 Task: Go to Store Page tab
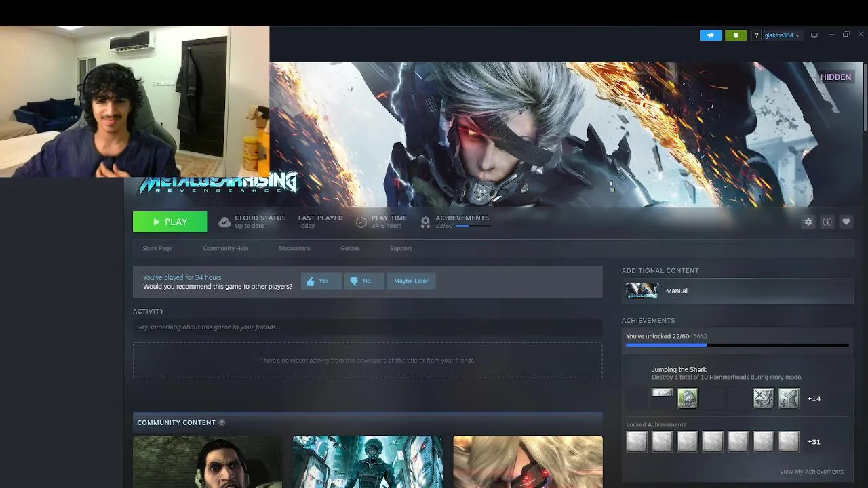coord(157,248)
